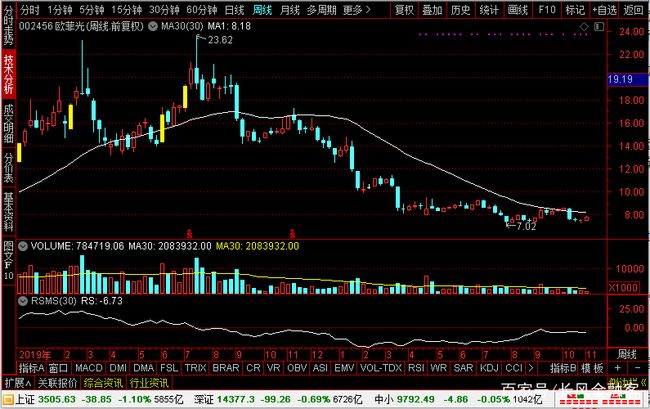Click the round icon before MA30(30)
The width and height of the screenshot is (650, 409).
[150, 26]
